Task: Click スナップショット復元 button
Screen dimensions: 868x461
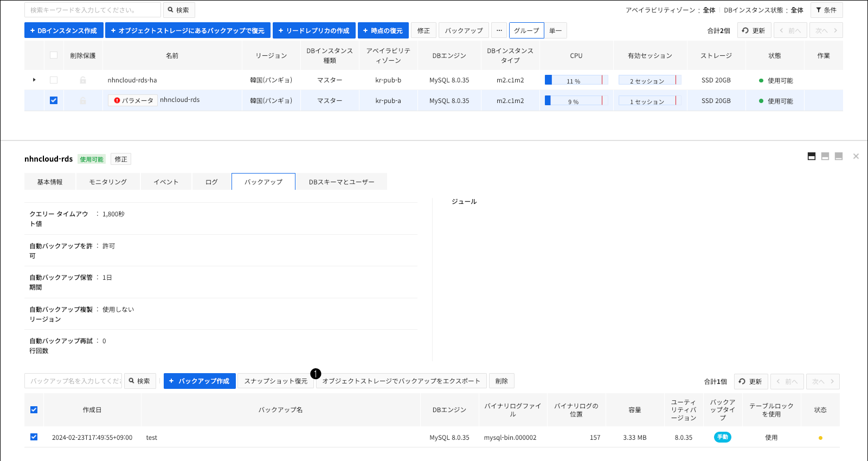Action: [276, 381]
